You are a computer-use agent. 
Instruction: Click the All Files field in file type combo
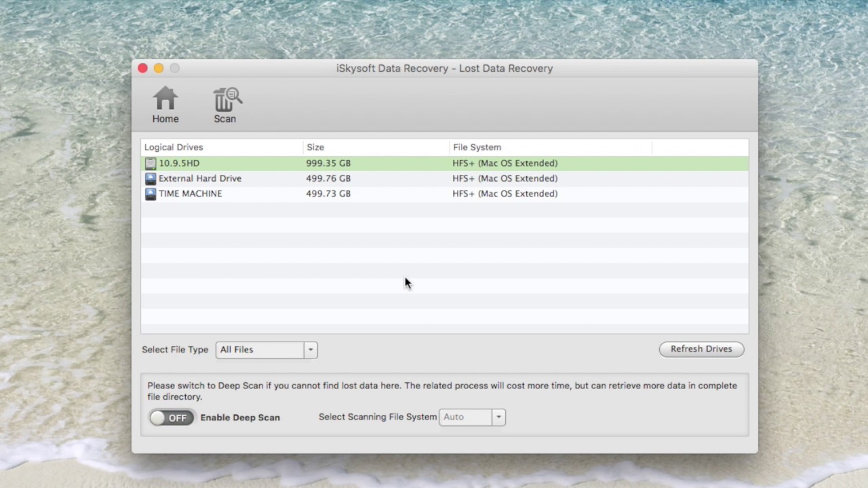coord(260,350)
